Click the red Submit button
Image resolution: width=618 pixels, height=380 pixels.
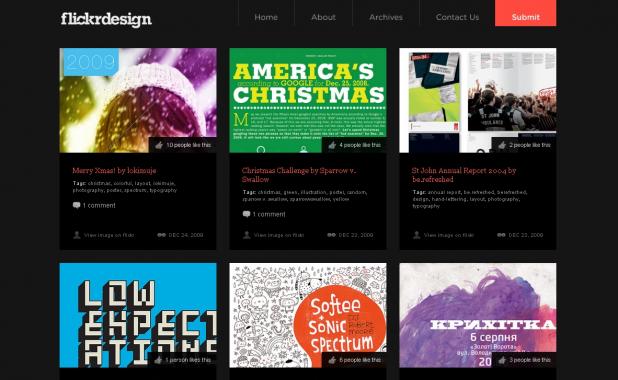point(525,13)
